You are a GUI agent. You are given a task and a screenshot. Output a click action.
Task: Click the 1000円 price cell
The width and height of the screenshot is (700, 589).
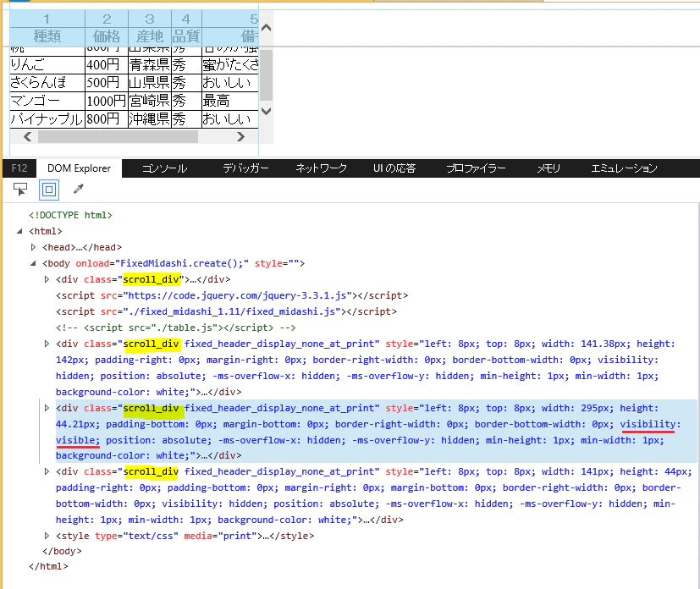[107, 102]
